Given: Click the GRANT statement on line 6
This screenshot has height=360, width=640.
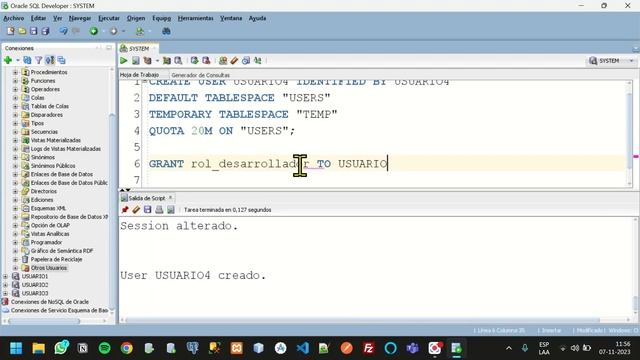Looking at the screenshot, I should point(268,164).
